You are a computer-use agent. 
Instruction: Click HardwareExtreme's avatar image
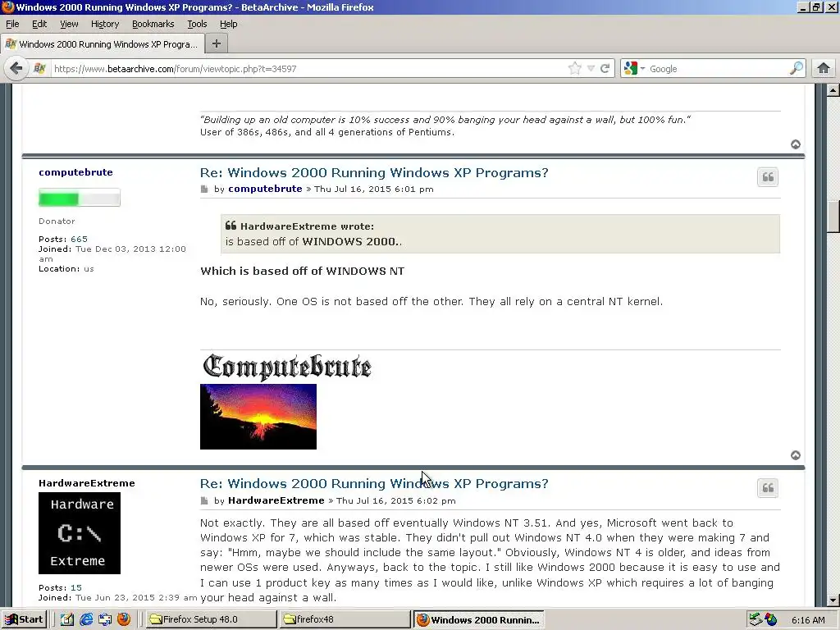(x=80, y=533)
